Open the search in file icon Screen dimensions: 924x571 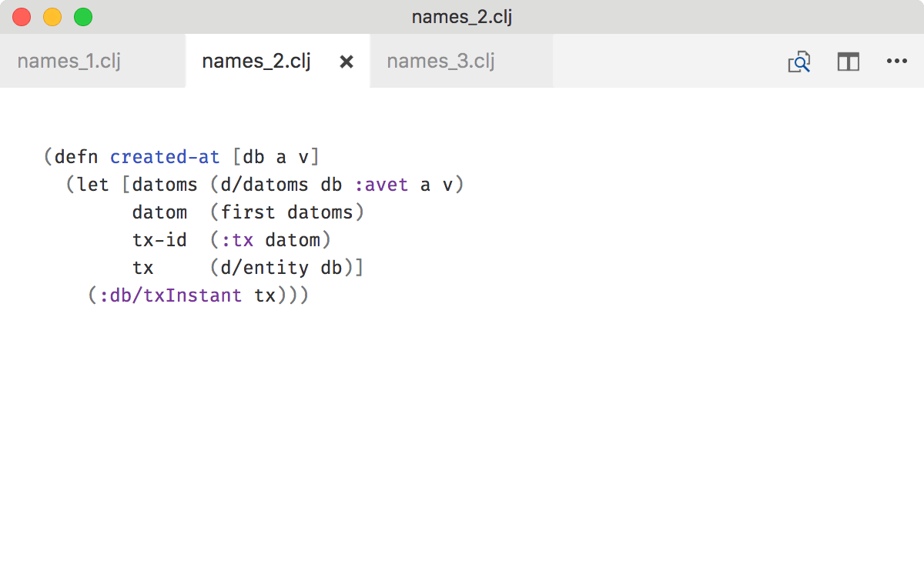pos(799,62)
